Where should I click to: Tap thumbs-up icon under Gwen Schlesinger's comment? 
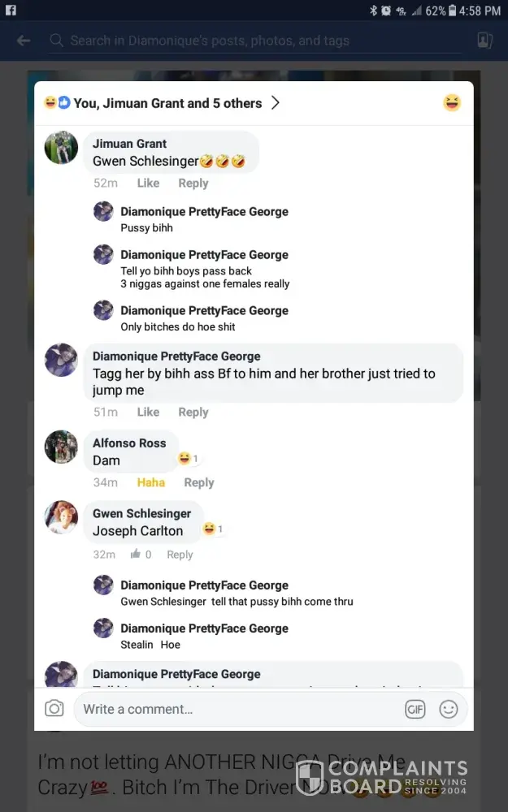pyautogui.click(x=136, y=555)
